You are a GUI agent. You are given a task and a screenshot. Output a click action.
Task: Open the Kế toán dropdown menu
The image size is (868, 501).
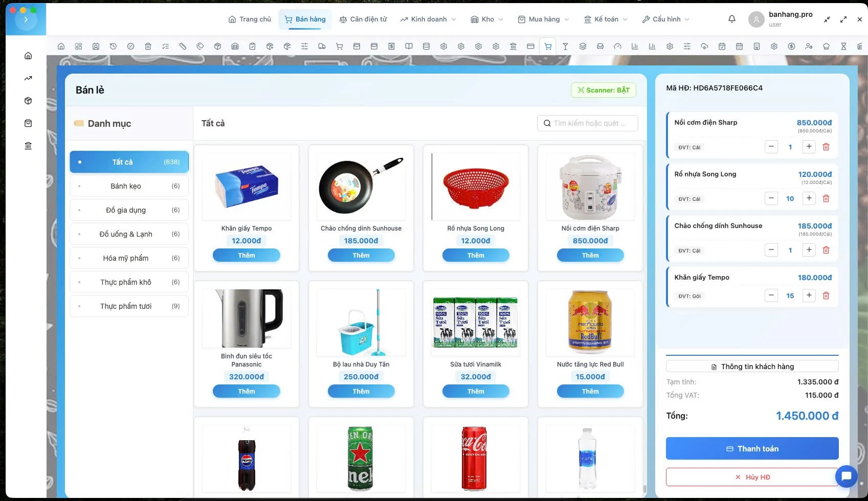pos(606,19)
